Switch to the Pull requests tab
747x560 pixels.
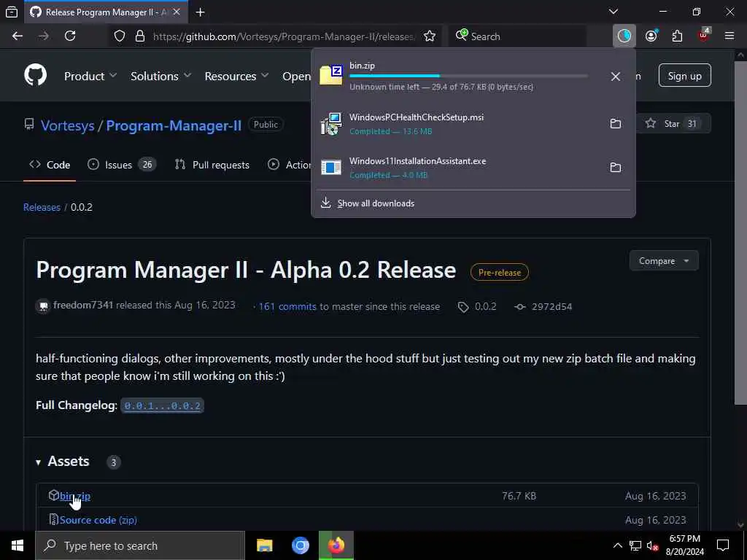212,165
